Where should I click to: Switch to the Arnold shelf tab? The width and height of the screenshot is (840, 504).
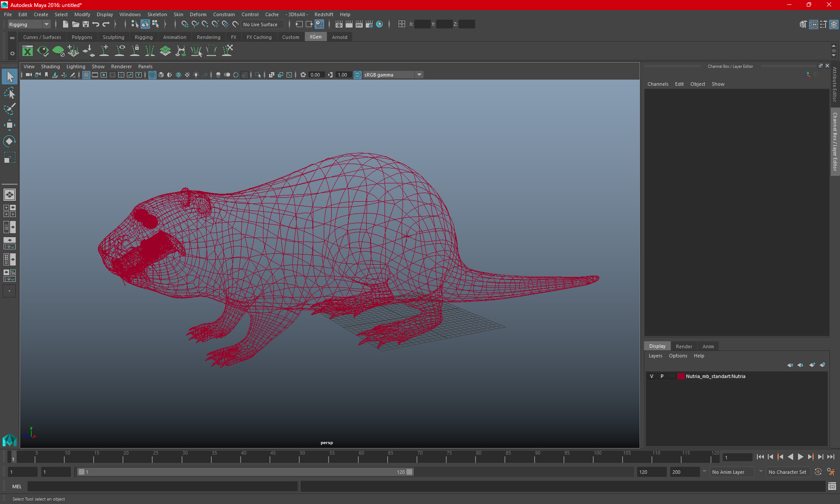(x=339, y=37)
